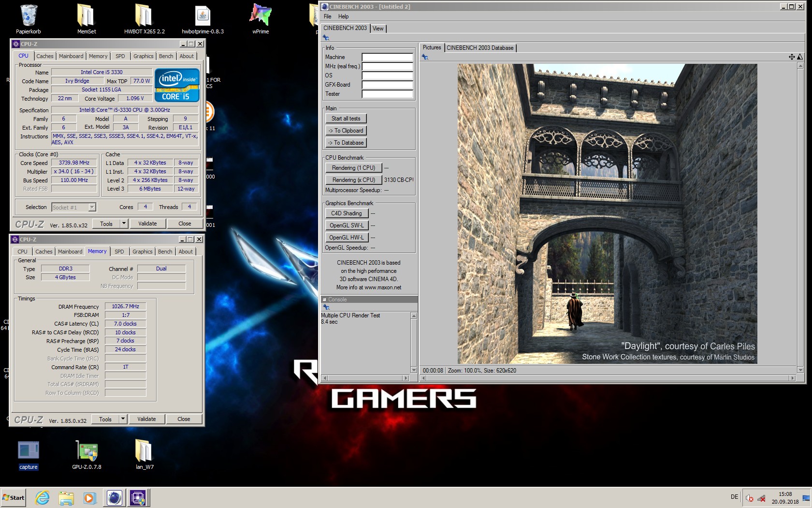Viewport: 812px width, 508px height.
Task: Click Console panel header toggle icon
Action: coord(325,299)
